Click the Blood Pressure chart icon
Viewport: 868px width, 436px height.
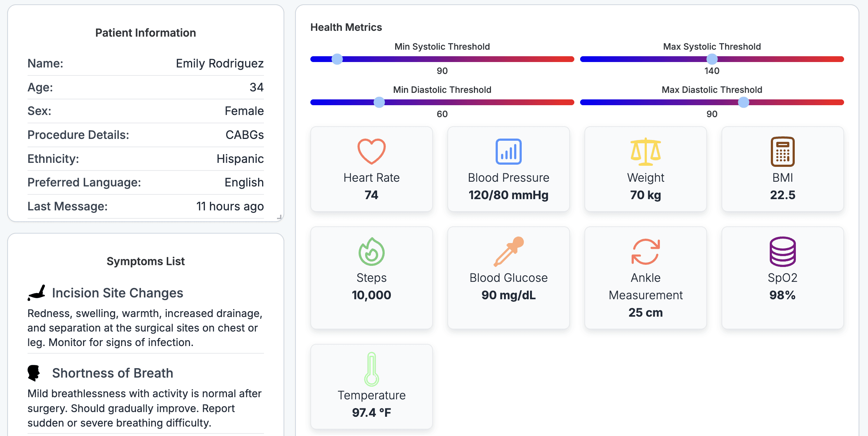[508, 151]
